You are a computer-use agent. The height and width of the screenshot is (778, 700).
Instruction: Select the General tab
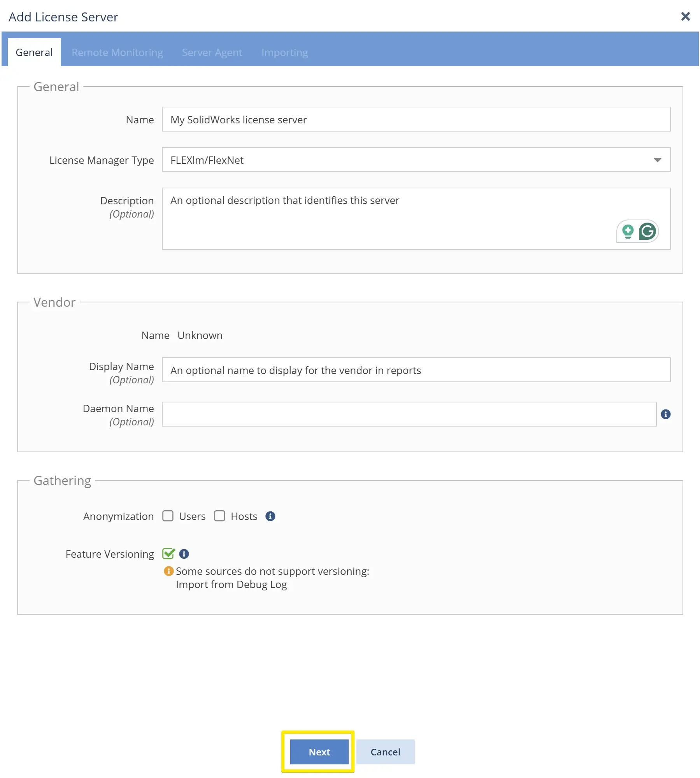(34, 52)
